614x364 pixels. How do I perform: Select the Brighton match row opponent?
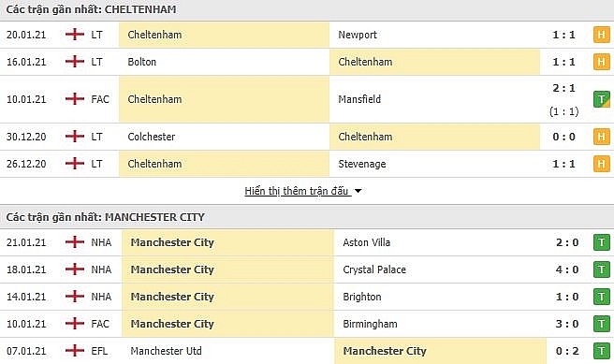[362, 297]
